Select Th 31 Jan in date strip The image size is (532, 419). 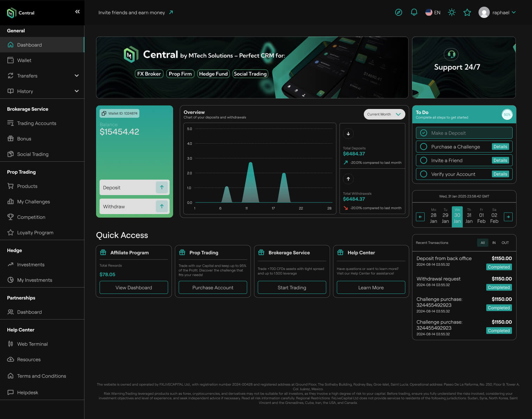(469, 216)
